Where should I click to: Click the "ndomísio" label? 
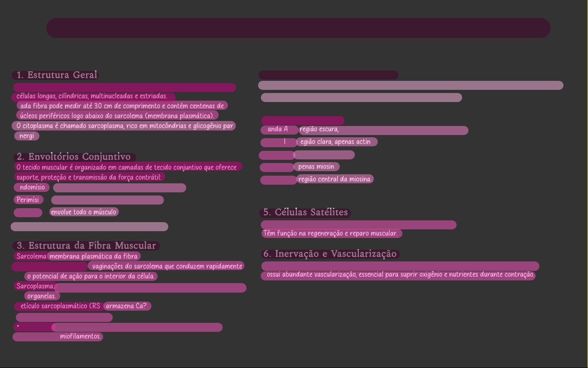pos(32,187)
